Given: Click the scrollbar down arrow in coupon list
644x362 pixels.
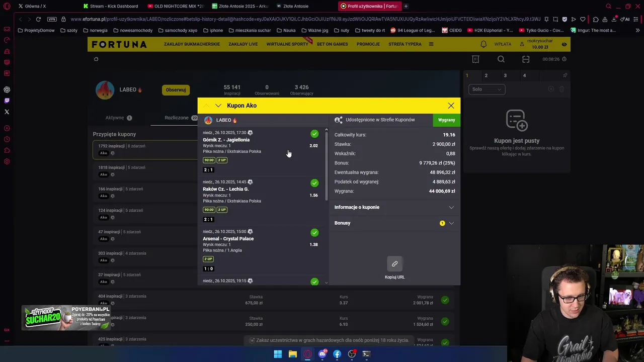Looking at the screenshot, I should click(x=326, y=283).
